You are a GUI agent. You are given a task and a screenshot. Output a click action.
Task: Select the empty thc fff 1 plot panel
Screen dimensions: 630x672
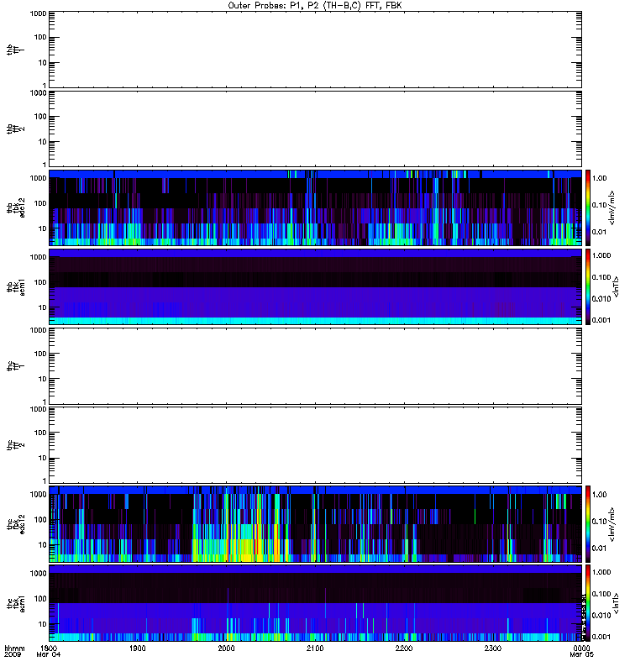point(315,366)
